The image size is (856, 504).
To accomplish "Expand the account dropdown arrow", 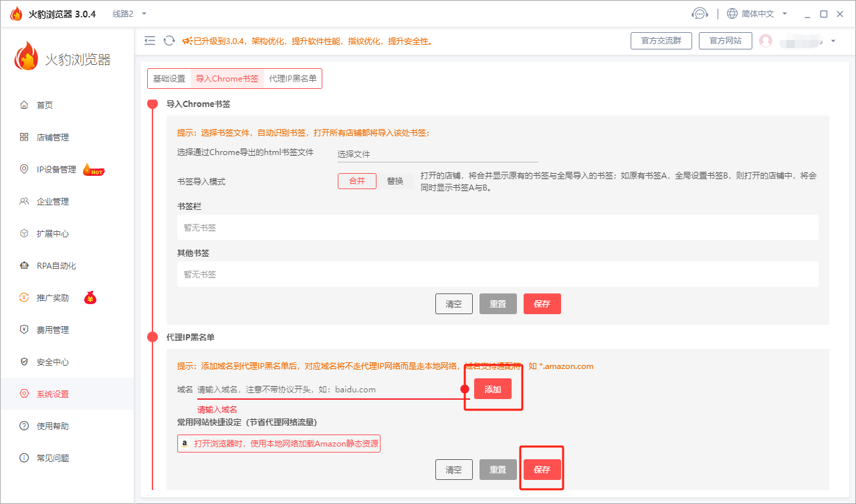I will click(x=833, y=41).
